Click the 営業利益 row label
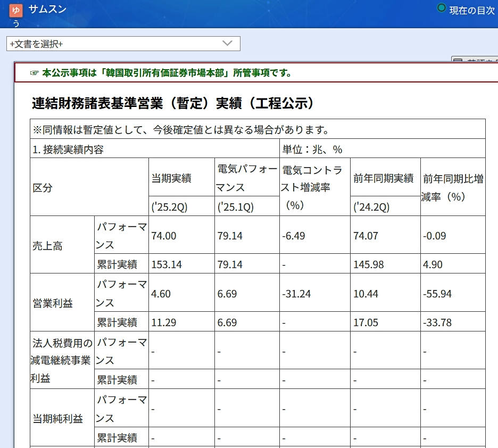 53,303
